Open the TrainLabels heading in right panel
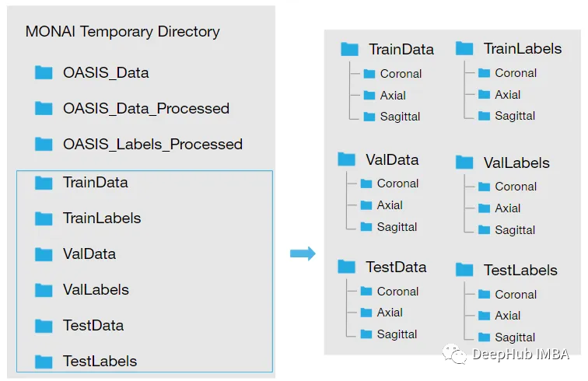The width and height of the screenshot is (588, 381). click(522, 49)
